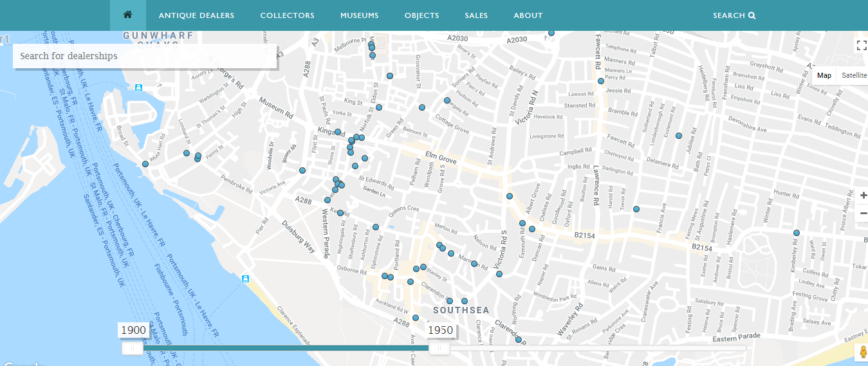Open the Antique Dealers menu
Viewport: 868px width, 366px height.
click(x=196, y=15)
